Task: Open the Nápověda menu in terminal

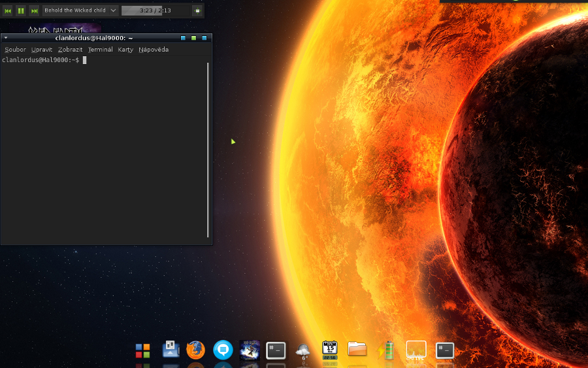Action: (x=154, y=50)
